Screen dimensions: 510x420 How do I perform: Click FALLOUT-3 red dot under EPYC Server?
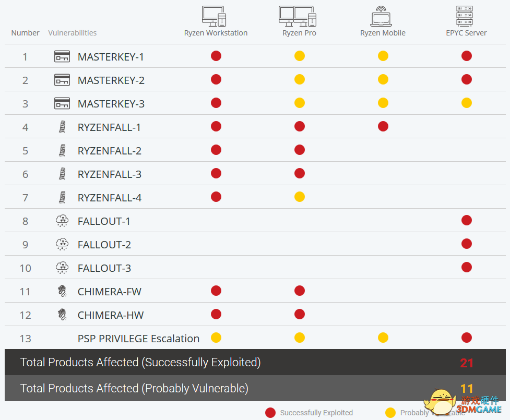(467, 267)
